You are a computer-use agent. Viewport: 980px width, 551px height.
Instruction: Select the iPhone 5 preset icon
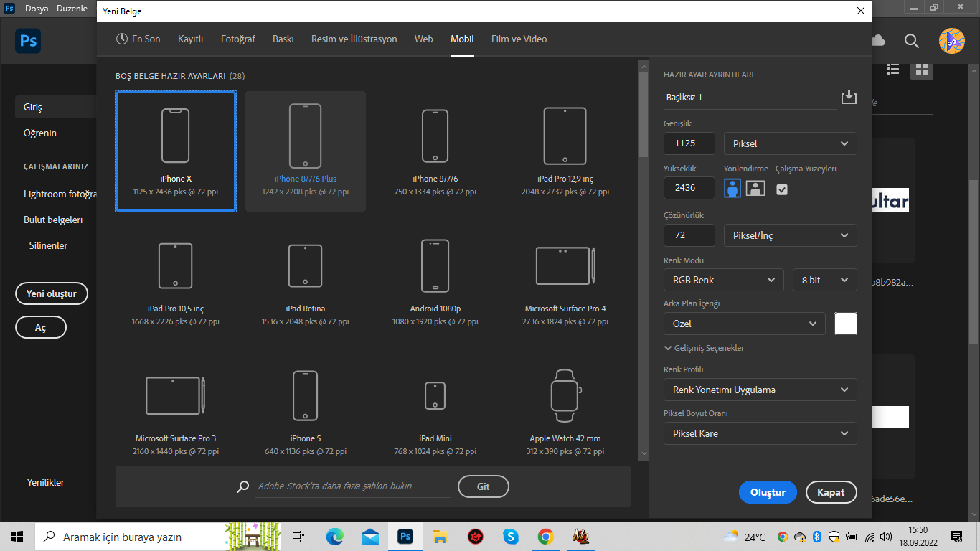(x=306, y=395)
